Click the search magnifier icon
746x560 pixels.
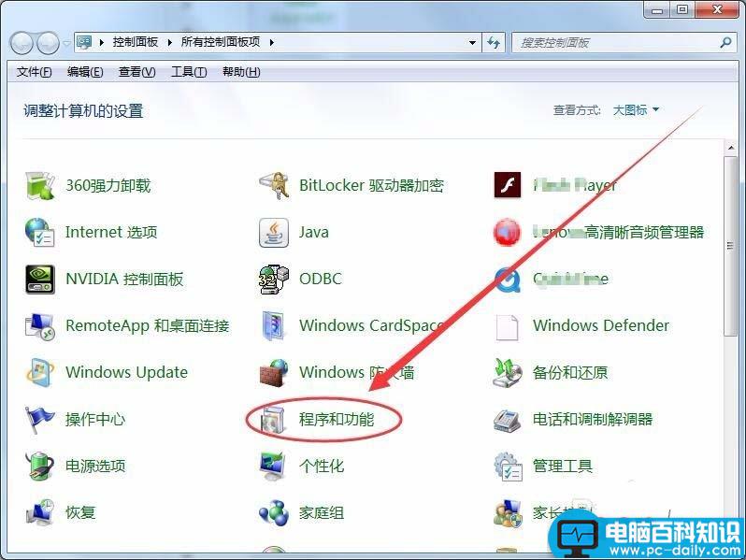tap(725, 43)
